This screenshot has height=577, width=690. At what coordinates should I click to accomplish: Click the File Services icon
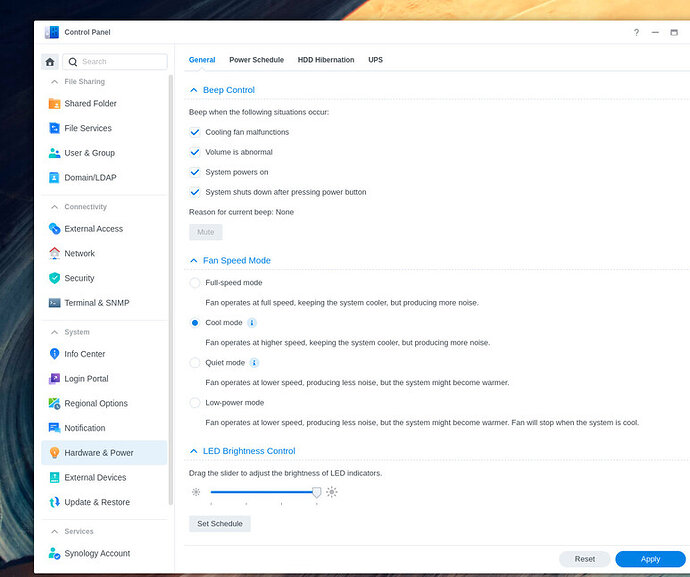[54, 128]
